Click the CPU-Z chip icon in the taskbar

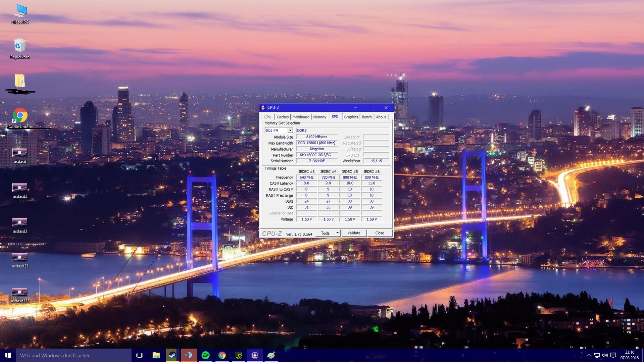tap(255, 355)
